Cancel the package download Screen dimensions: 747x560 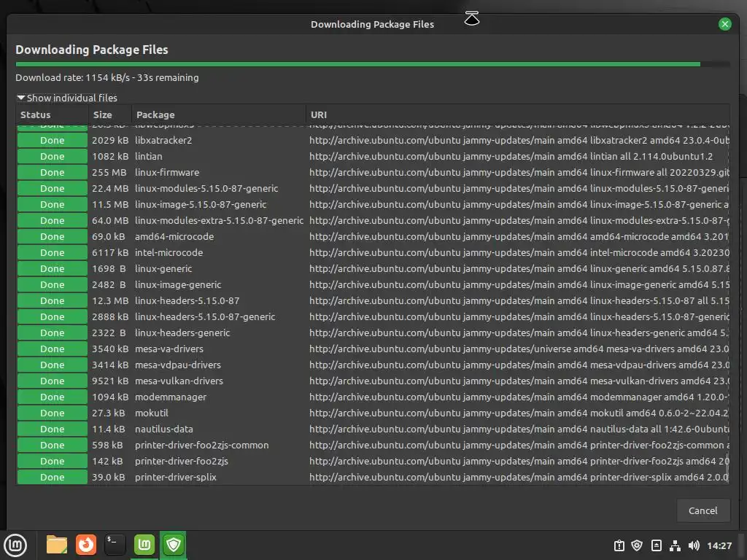703,510
